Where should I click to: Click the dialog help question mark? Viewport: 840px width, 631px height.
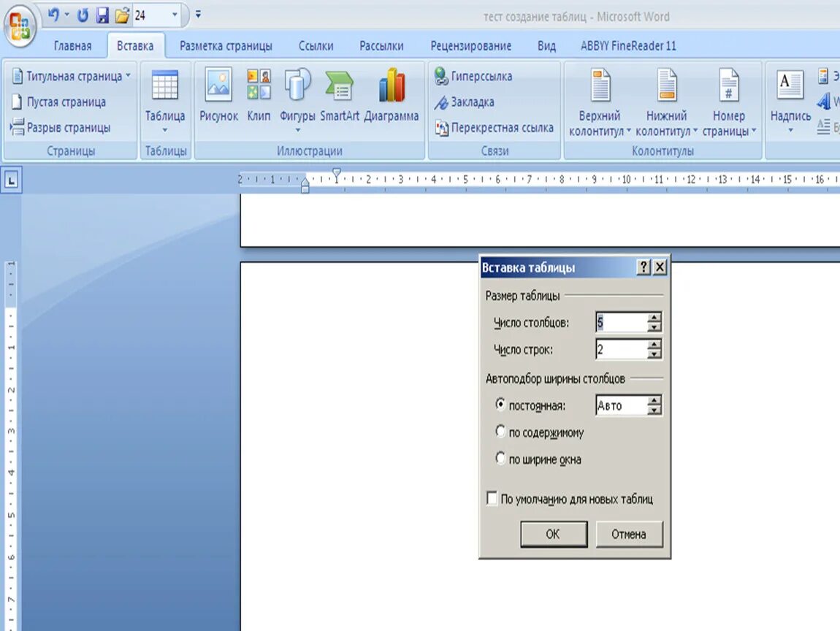click(x=644, y=267)
